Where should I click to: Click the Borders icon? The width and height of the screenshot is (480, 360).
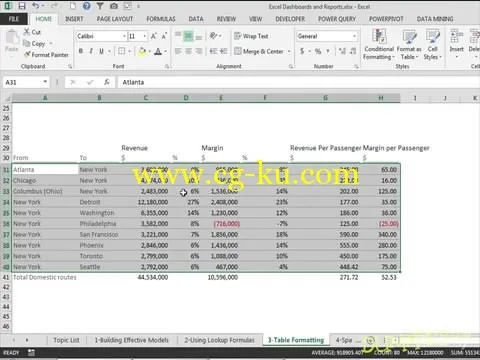point(122,51)
